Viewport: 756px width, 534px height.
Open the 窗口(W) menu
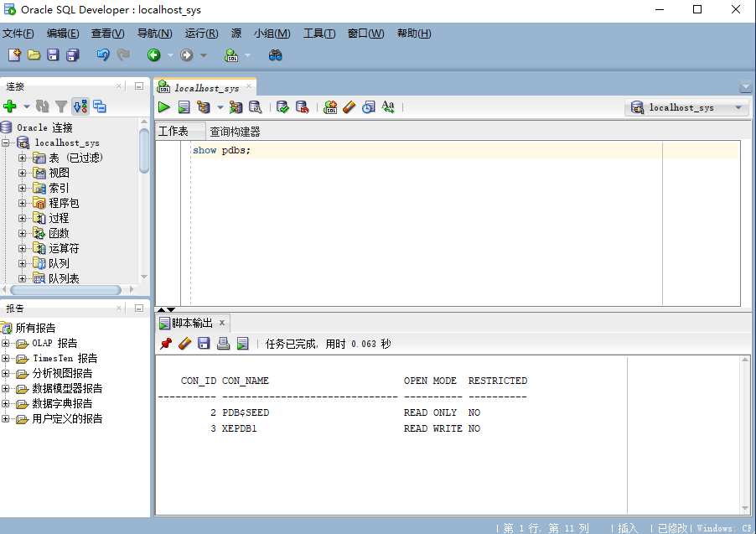(x=366, y=34)
